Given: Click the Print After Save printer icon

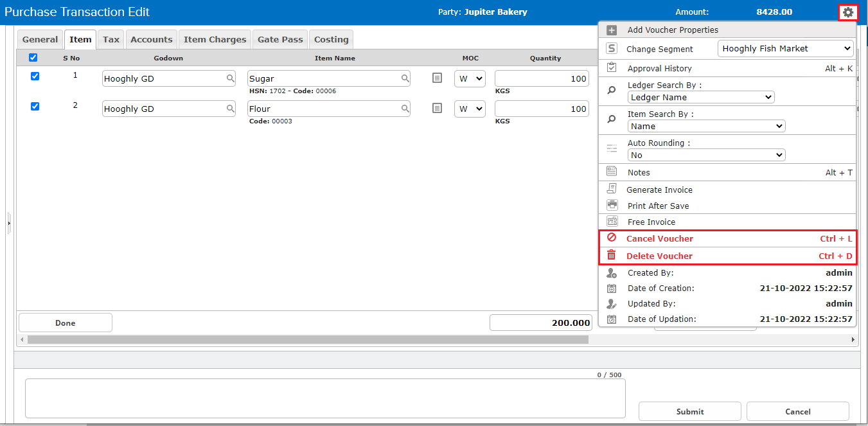Looking at the screenshot, I should coord(612,206).
